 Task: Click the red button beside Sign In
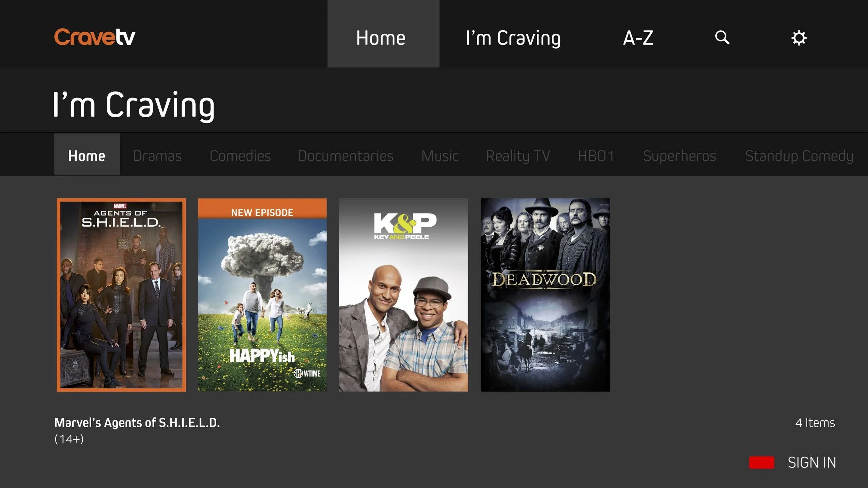tap(761, 462)
